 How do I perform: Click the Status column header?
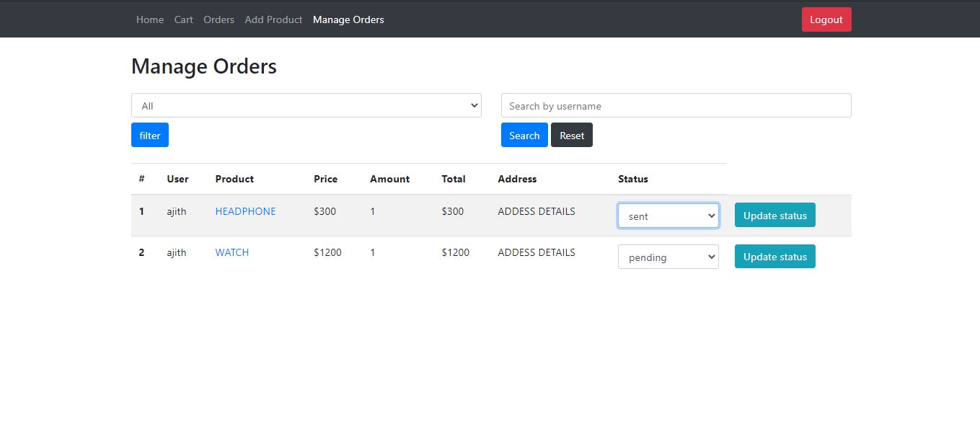click(x=633, y=179)
